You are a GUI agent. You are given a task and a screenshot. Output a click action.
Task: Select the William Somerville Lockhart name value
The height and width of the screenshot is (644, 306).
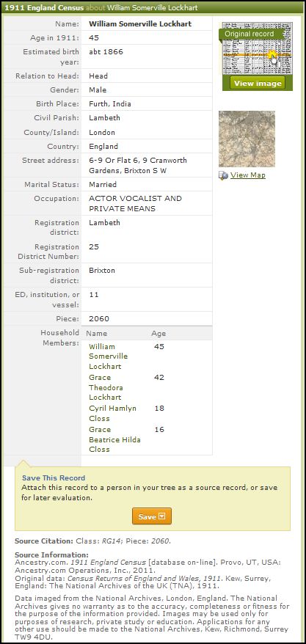pyautogui.click(x=140, y=23)
